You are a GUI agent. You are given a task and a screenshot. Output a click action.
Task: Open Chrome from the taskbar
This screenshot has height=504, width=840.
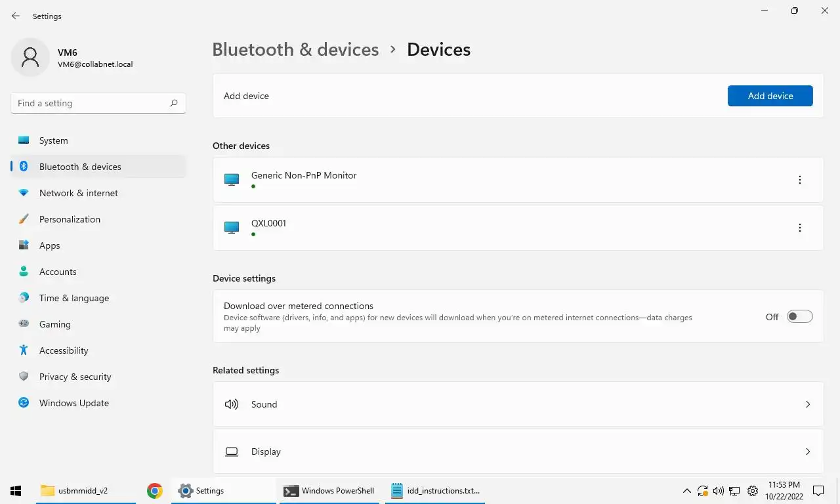pyautogui.click(x=155, y=490)
